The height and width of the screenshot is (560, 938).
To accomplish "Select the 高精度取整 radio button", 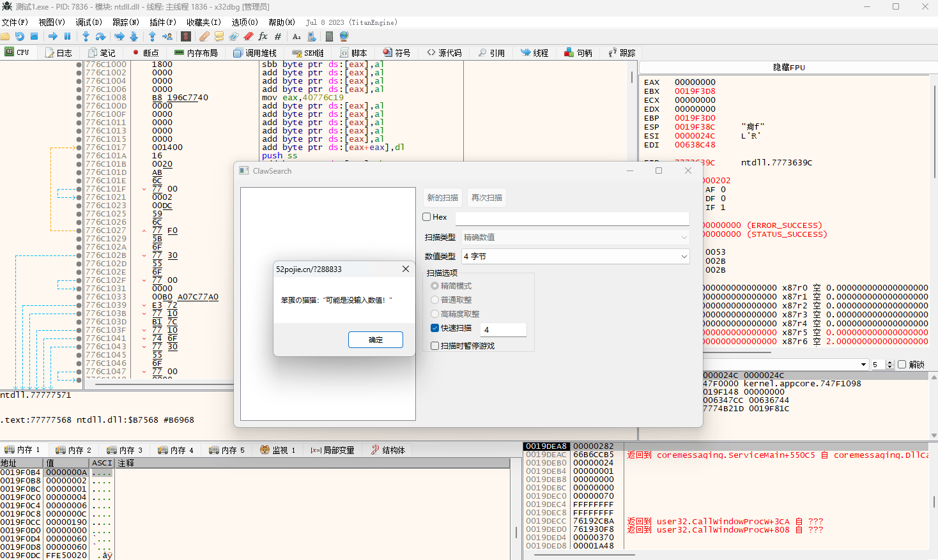I will click(x=435, y=314).
